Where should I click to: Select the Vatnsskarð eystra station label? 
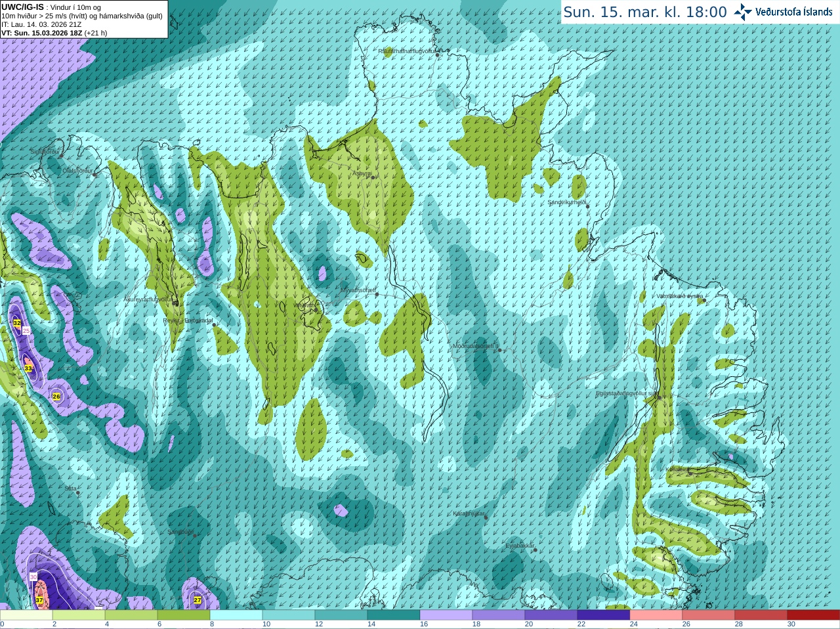[x=680, y=296]
